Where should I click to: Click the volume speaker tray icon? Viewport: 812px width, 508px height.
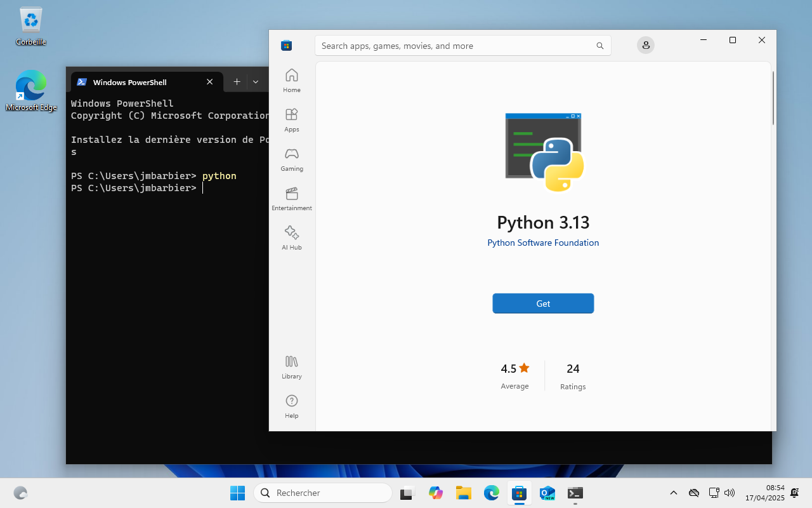coord(729,493)
